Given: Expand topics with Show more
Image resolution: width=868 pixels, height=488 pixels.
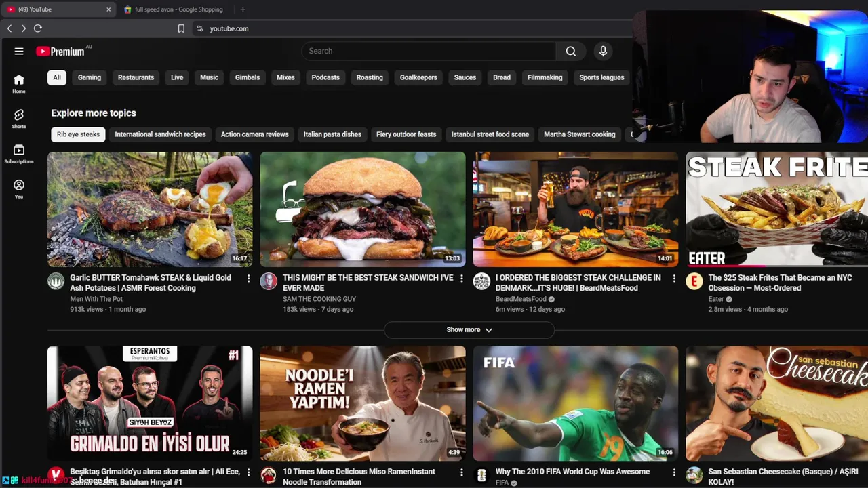Looking at the screenshot, I should (x=469, y=330).
